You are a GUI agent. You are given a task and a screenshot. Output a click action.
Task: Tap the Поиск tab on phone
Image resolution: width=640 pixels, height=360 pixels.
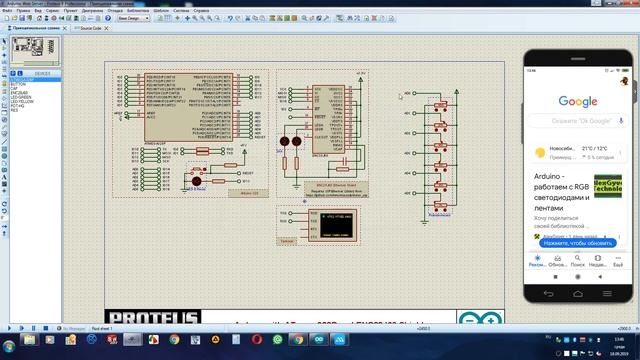point(578,260)
